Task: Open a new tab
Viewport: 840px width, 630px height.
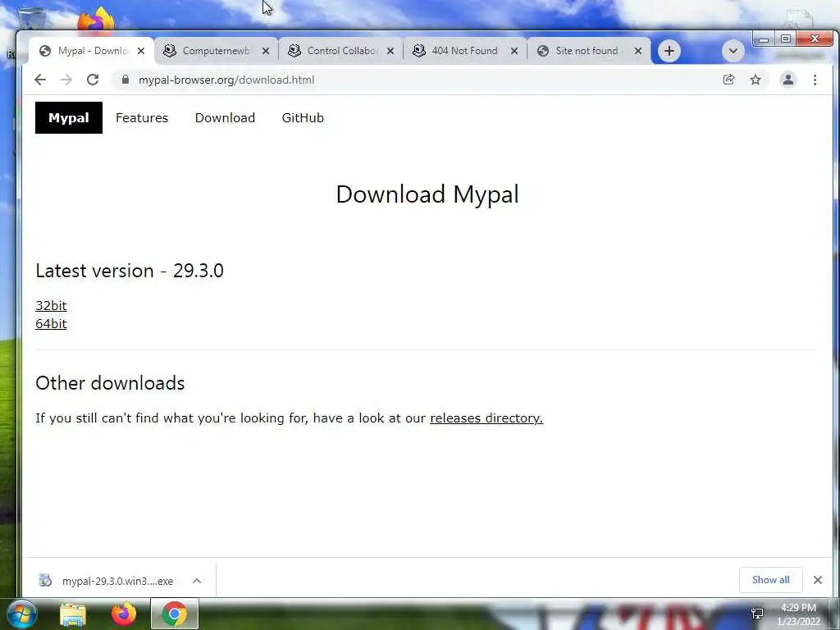Action: click(x=669, y=51)
